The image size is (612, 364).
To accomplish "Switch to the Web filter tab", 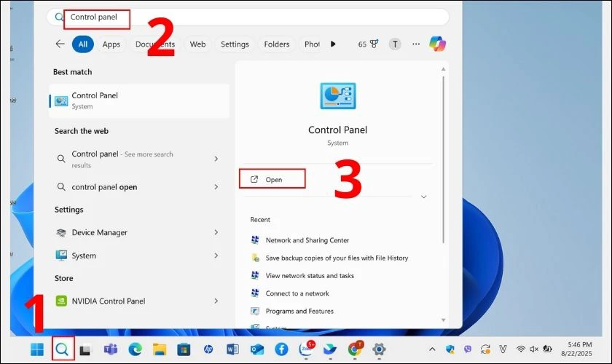I will tap(198, 44).
